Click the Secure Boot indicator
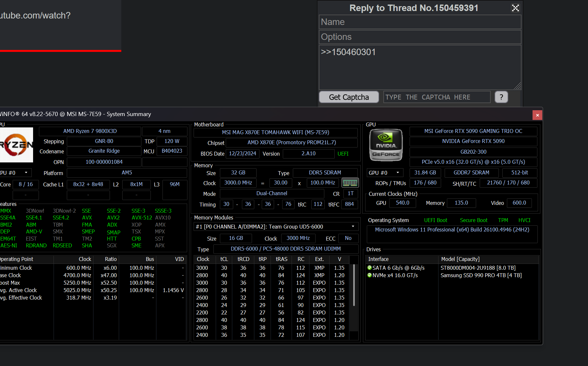This screenshot has width=588, height=366. point(474,220)
